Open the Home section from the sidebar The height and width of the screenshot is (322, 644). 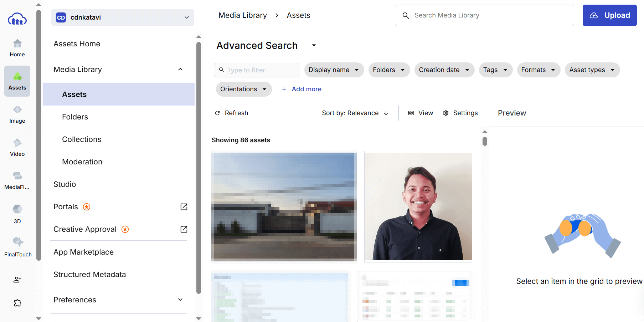(x=17, y=48)
